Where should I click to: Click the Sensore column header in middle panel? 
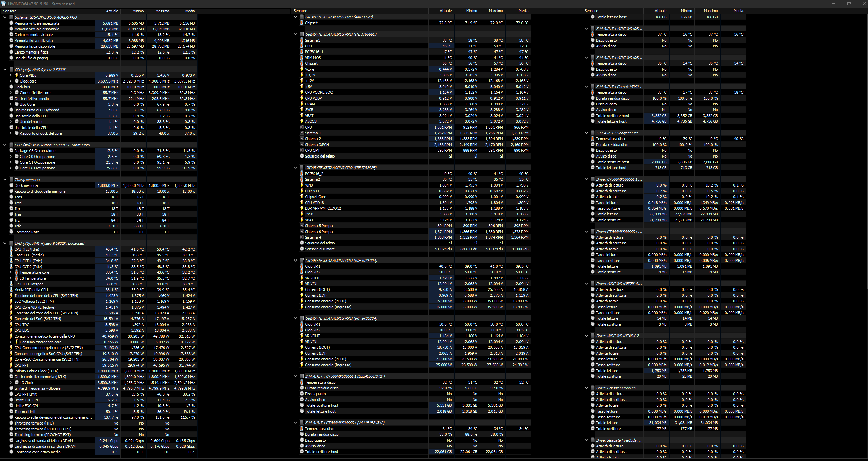pos(300,11)
